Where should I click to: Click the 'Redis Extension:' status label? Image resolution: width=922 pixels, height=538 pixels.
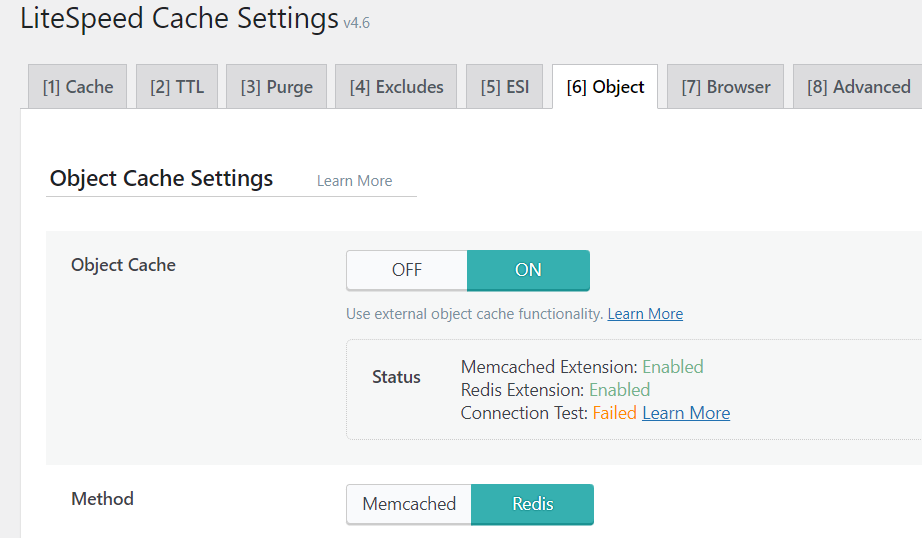(522, 390)
